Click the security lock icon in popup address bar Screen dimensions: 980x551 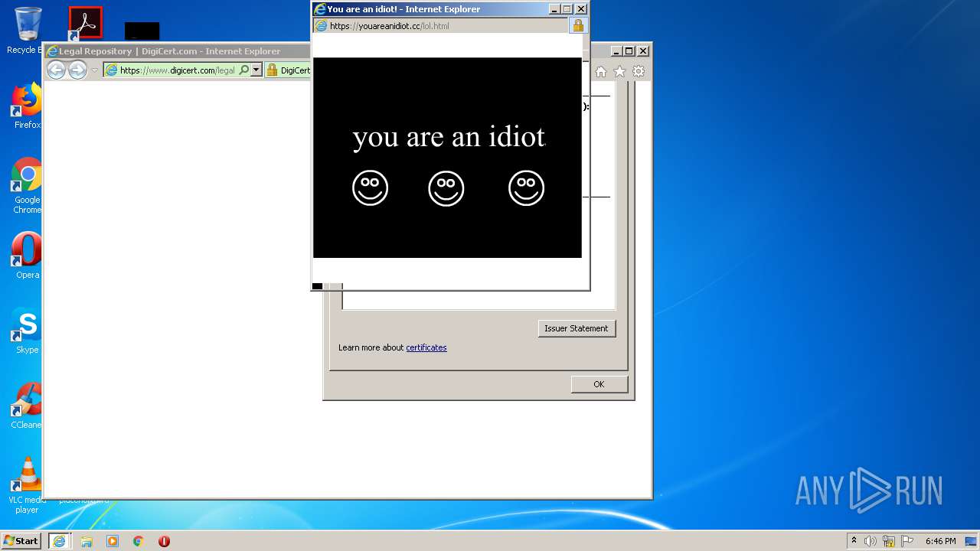pos(578,25)
